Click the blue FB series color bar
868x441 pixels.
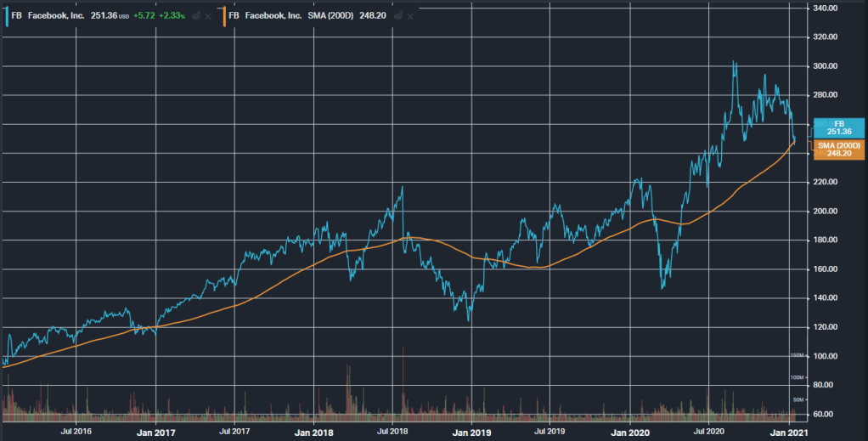pyautogui.click(x=3, y=15)
